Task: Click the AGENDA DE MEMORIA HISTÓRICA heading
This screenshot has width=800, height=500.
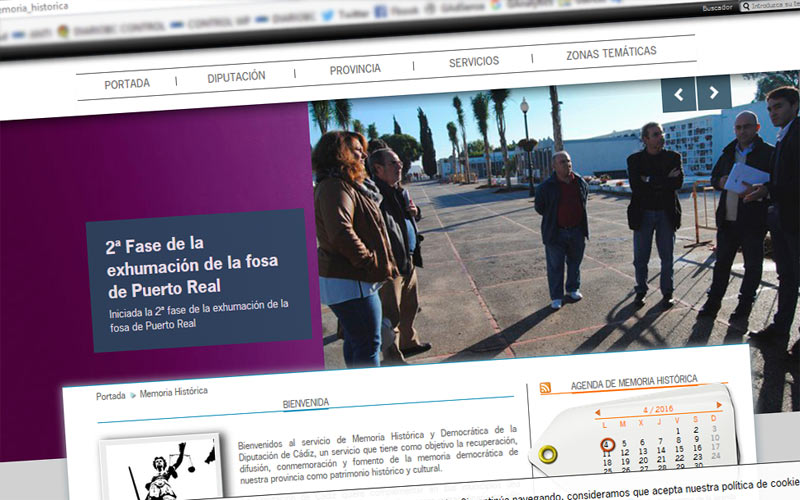Action: tap(634, 382)
